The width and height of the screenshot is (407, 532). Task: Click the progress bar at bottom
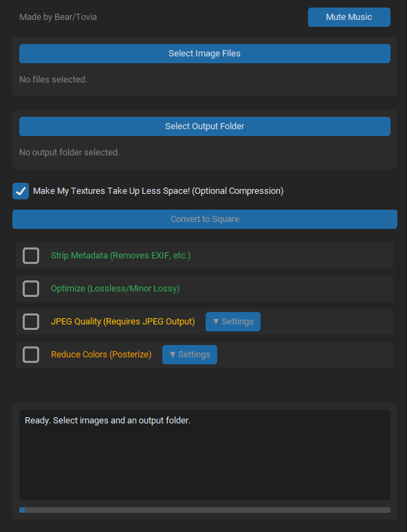click(x=205, y=510)
